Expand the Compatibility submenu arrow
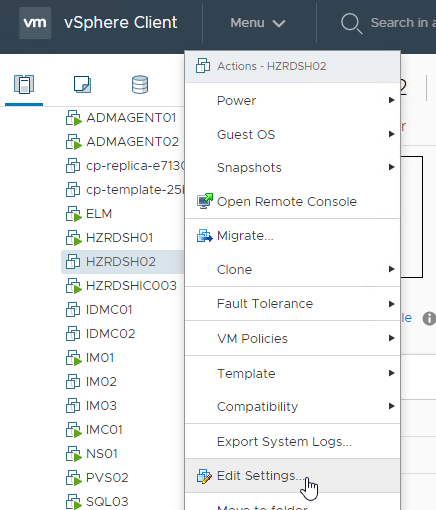The width and height of the screenshot is (436, 510). (392, 406)
